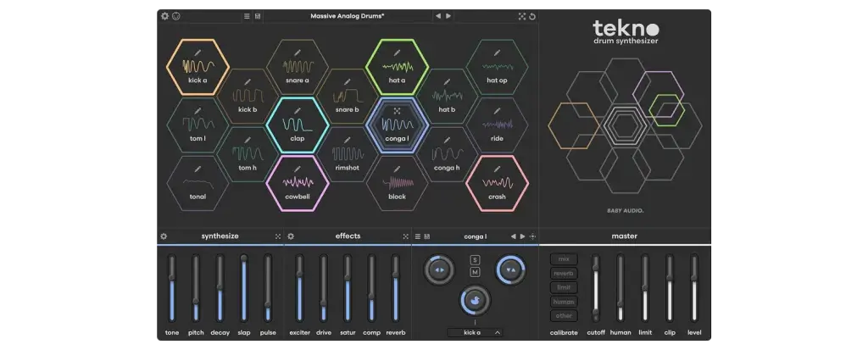Viewport: 868px width, 350px height.
Task: Toggle the mix calibrate option
Action: coord(564,259)
